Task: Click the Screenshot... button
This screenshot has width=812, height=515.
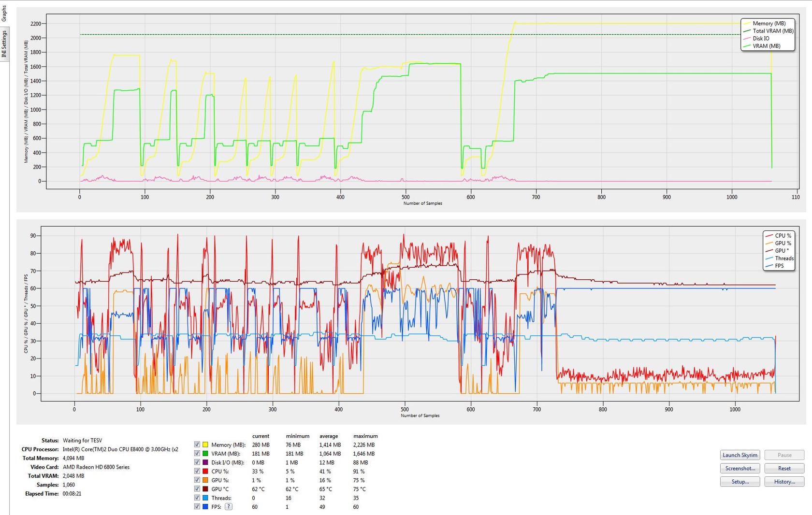Action: 739,468
